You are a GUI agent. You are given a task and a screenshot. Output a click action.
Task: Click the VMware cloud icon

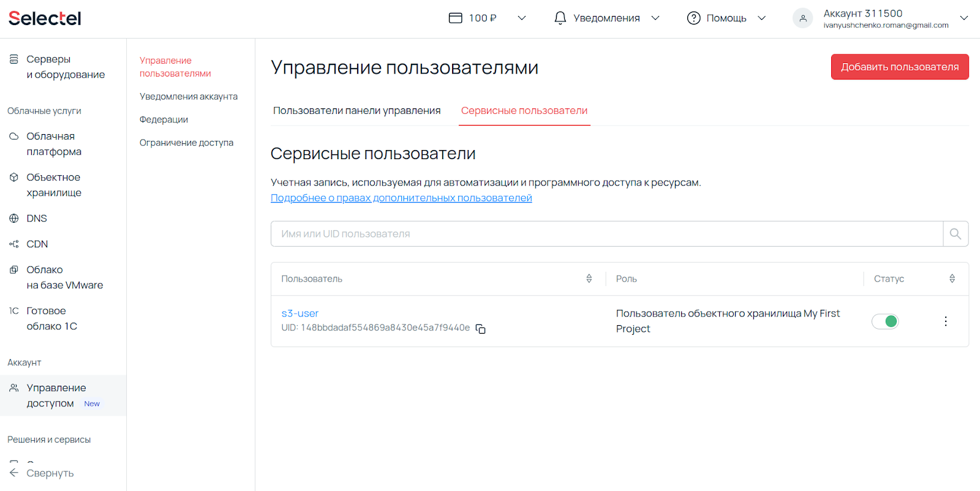tap(13, 270)
